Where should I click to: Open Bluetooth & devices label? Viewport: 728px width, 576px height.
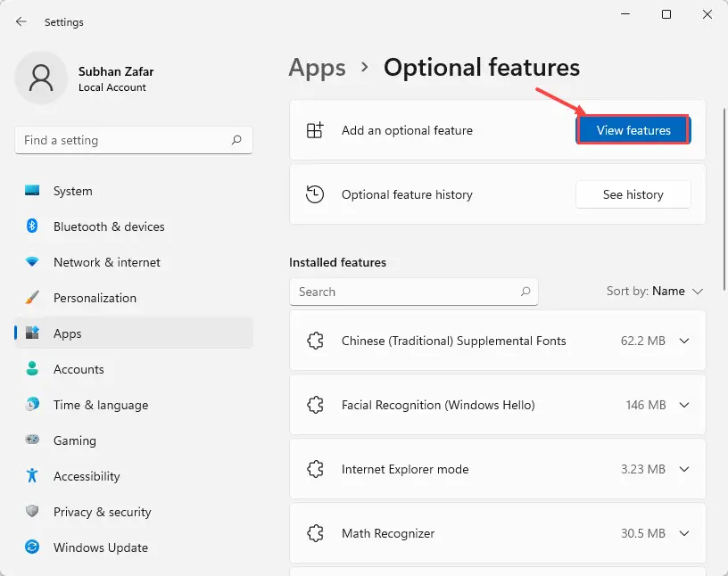pyautogui.click(x=109, y=226)
